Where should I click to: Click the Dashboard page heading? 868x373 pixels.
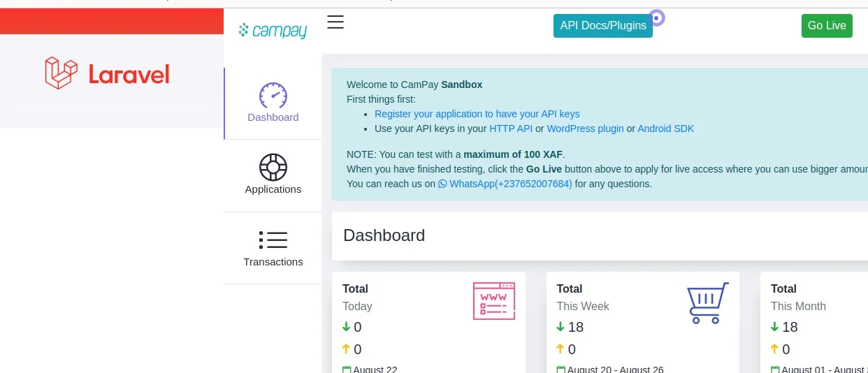[384, 235]
